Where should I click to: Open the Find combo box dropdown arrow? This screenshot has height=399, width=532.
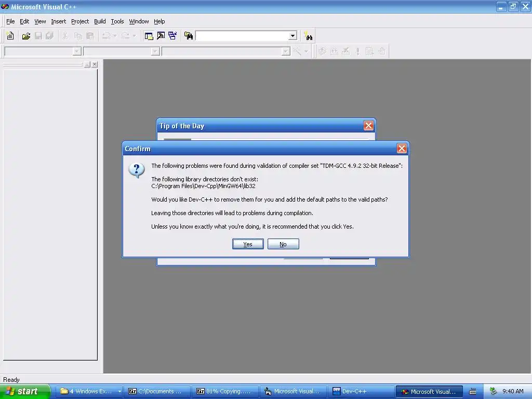click(x=293, y=36)
